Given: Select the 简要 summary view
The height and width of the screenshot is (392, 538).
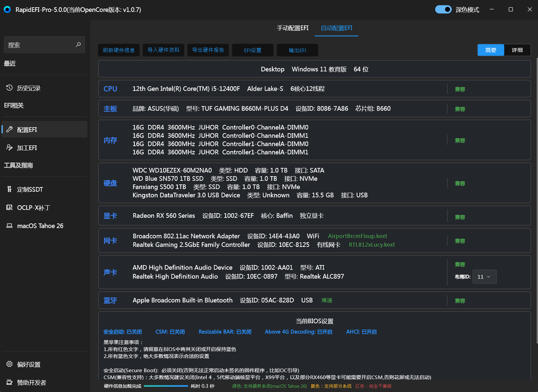Looking at the screenshot, I should click(491, 50).
